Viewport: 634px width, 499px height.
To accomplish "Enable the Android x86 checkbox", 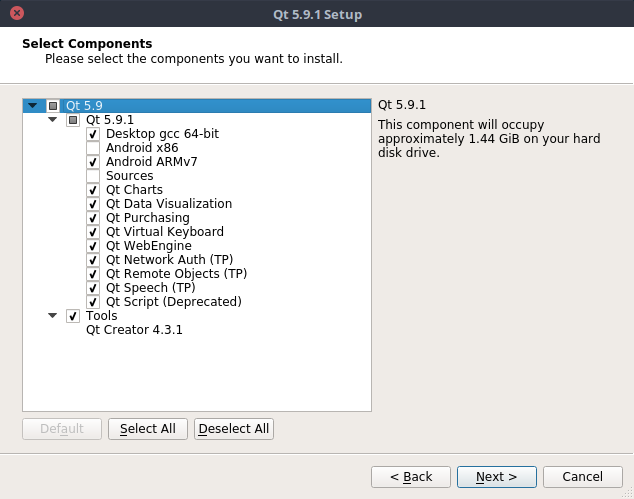I will [93, 148].
